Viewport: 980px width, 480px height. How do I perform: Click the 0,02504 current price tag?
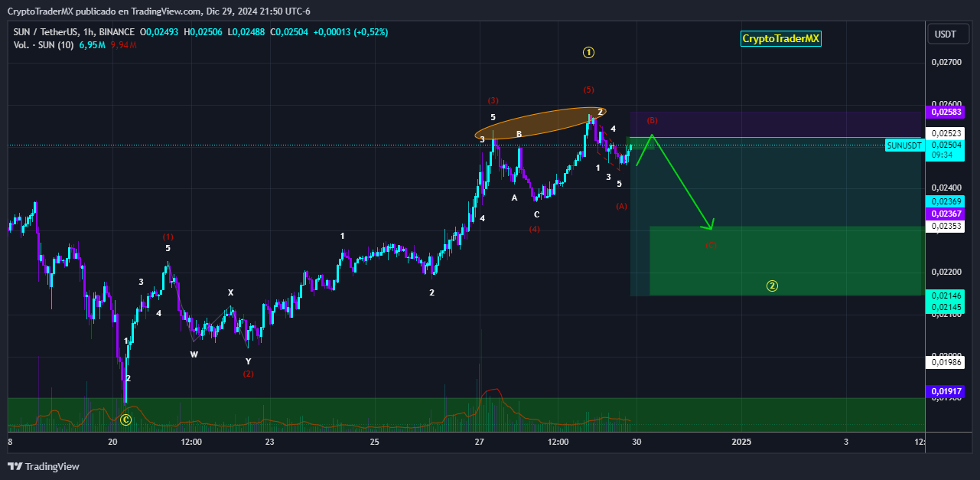point(947,145)
